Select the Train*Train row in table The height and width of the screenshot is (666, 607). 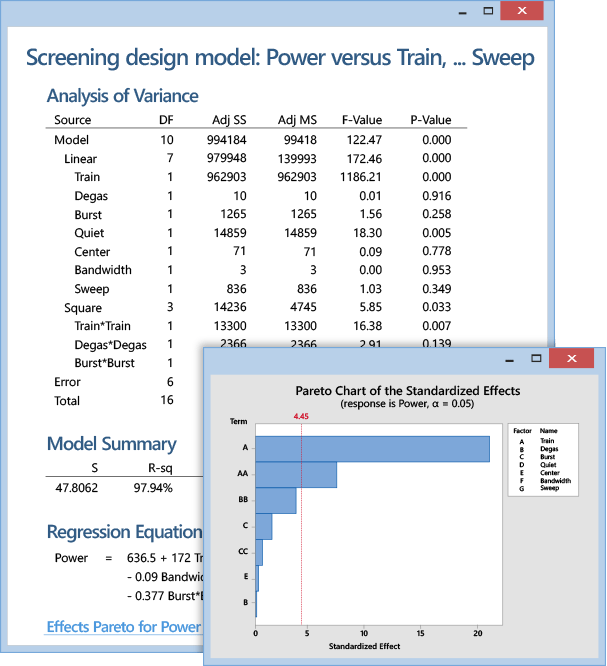click(102, 326)
